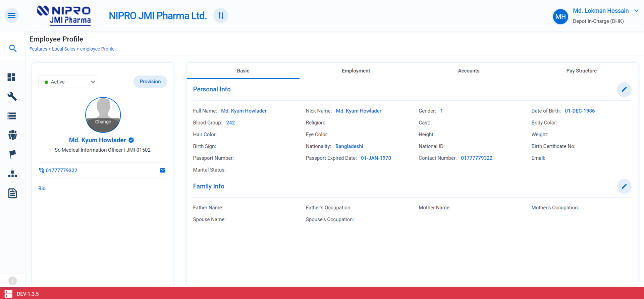This screenshot has height=299, width=644.
Task: Click the swap arrows icon beside company name
Action: click(221, 15)
